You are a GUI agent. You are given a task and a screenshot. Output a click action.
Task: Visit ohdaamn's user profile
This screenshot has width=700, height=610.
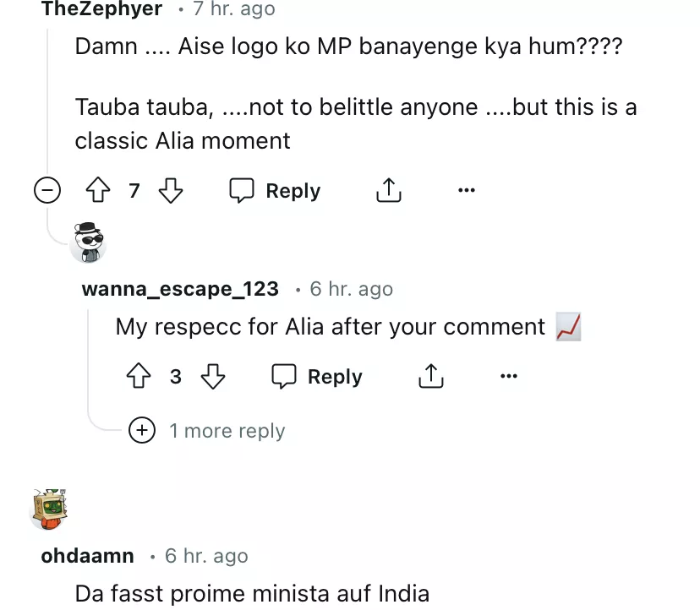click(x=87, y=556)
